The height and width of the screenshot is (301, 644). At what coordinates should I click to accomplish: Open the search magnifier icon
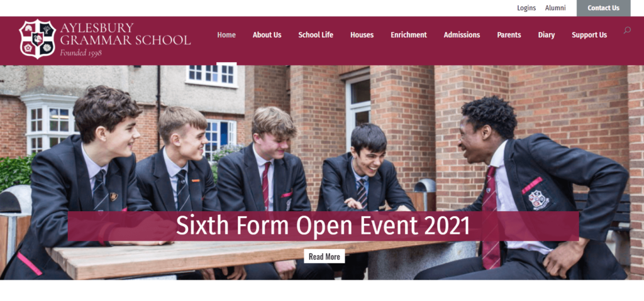coord(627,30)
